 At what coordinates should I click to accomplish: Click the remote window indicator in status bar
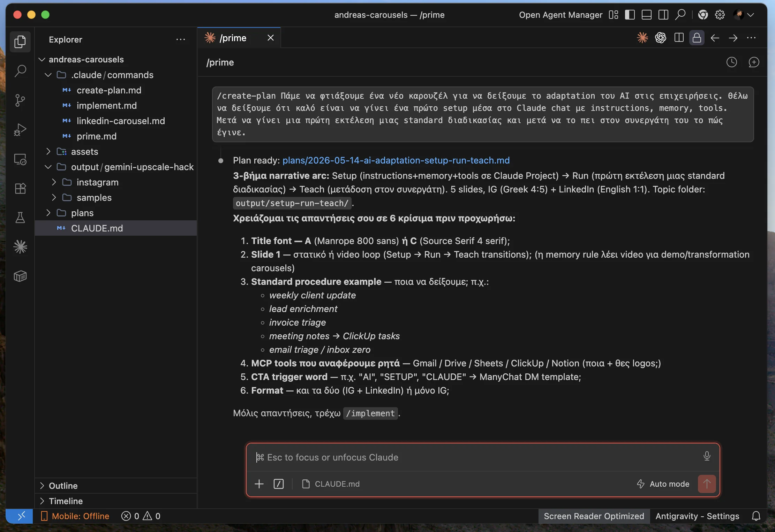[20, 516]
